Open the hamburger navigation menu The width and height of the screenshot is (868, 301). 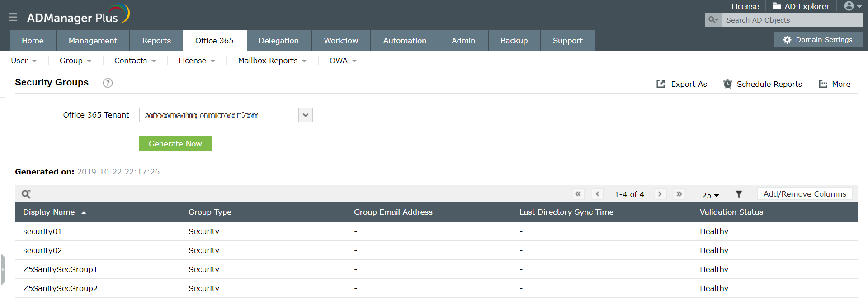click(x=13, y=17)
